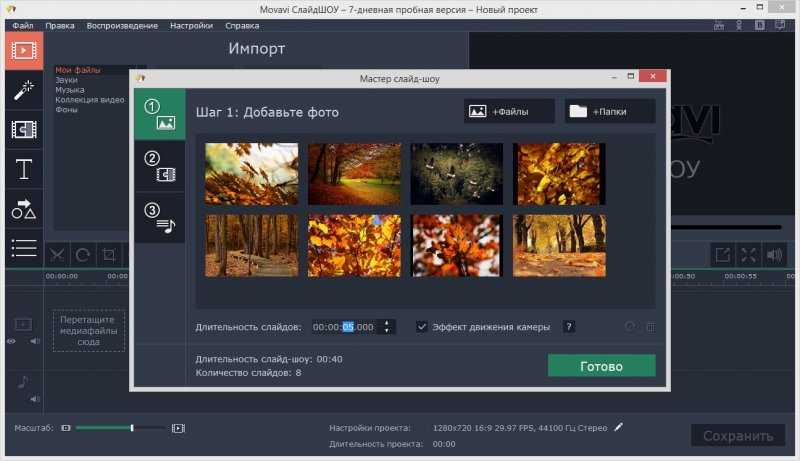Go to wizard step 3 music icon
Image resolution: width=800 pixels, height=461 pixels.
pyautogui.click(x=160, y=218)
